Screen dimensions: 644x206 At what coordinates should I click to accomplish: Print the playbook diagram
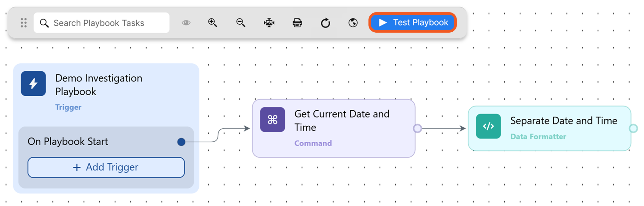click(x=297, y=23)
